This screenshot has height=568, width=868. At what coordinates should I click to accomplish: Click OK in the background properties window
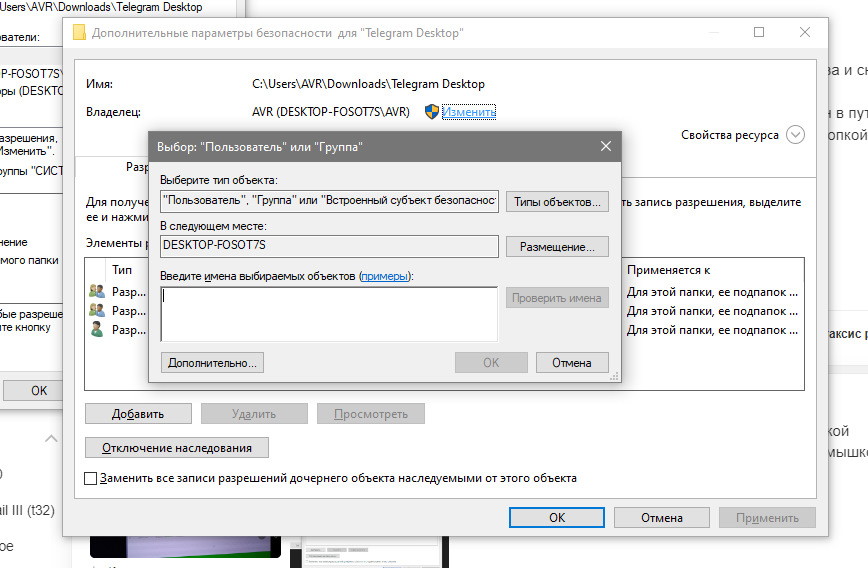[33, 390]
